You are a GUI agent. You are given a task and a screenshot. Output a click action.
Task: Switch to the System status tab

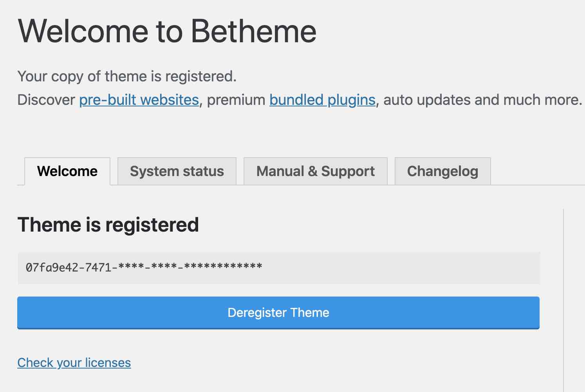[x=177, y=171]
